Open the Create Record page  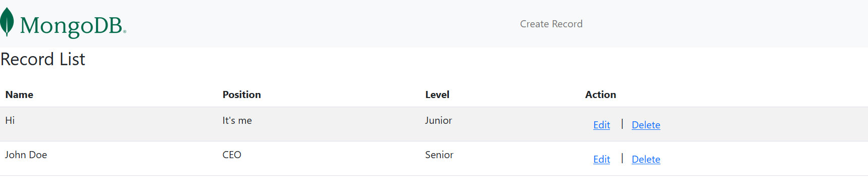tap(551, 24)
